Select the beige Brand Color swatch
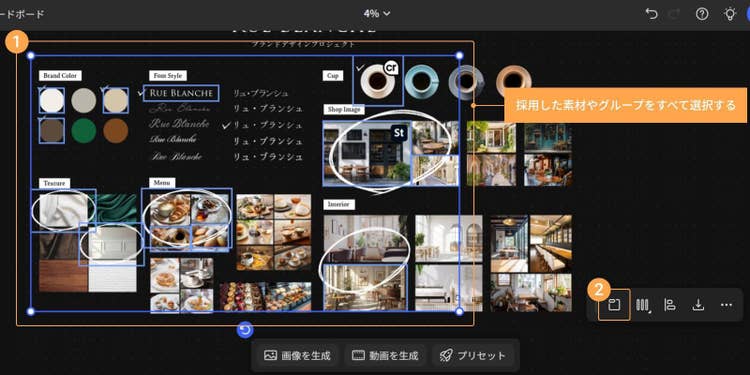The width and height of the screenshot is (750, 375). click(x=116, y=100)
